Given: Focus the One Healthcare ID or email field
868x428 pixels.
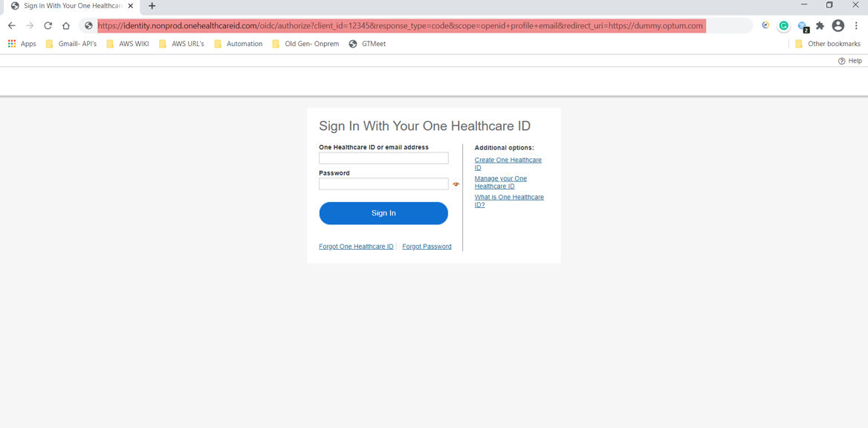Looking at the screenshot, I should 383,158.
